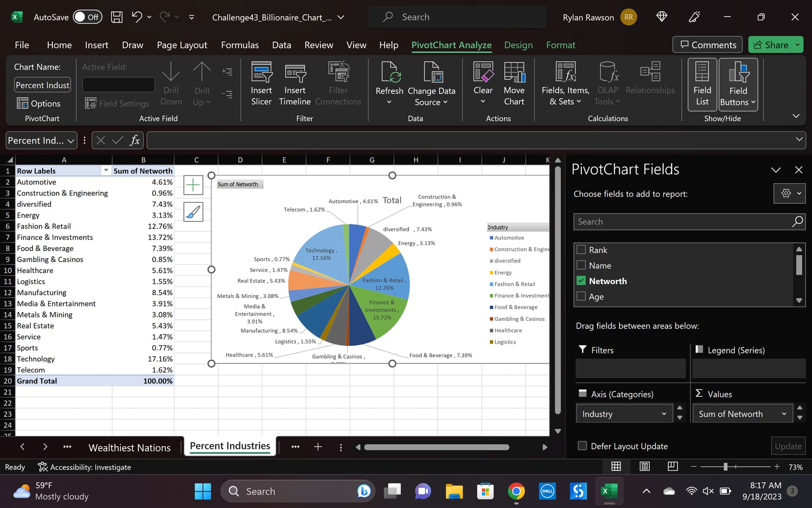Switch to the Design ribbon tab

click(518, 45)
